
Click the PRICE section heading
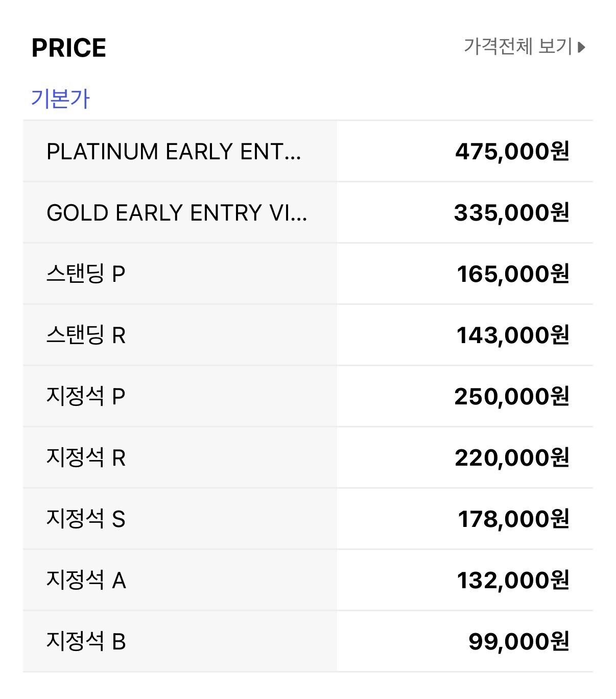(69, 49)
